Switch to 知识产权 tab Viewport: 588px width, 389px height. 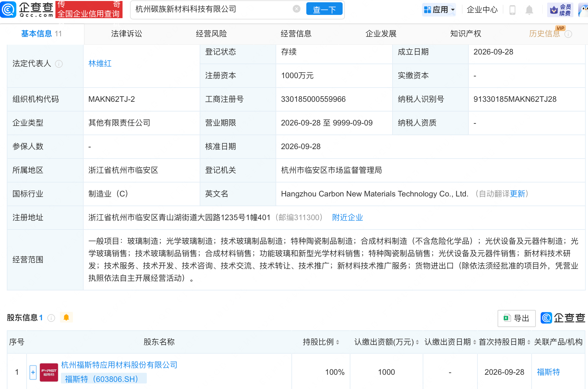click(465, 34)
